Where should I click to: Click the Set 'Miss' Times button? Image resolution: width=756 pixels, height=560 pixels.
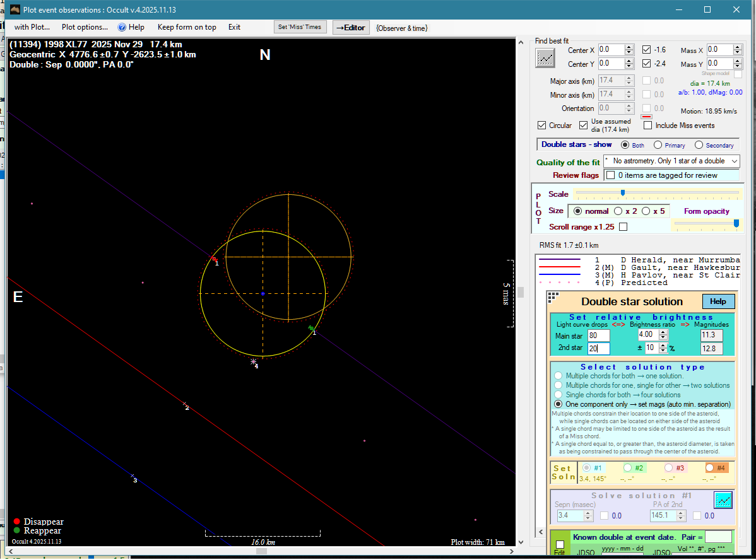[x=300, y=27]
